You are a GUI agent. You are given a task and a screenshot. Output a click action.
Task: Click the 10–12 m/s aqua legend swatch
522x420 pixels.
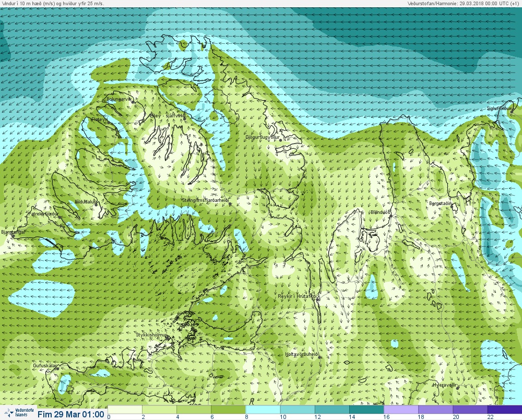(298, 410)
